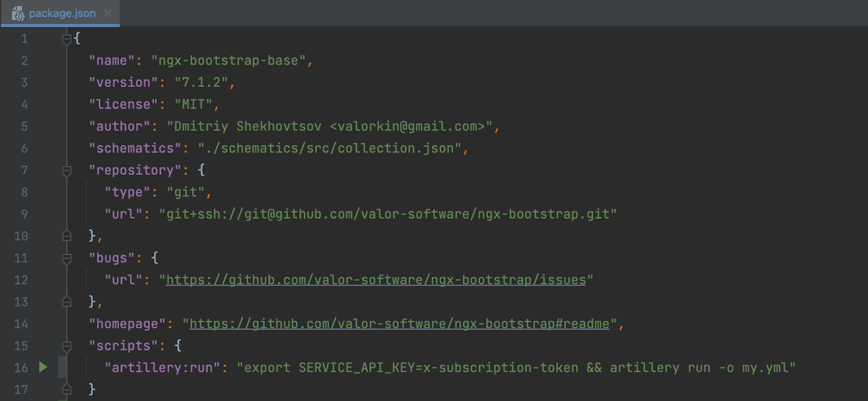This screenshot has width=868, height=401.
Task: Place the cursor in the "7.1.2" version value
Action: click(201, 82)
